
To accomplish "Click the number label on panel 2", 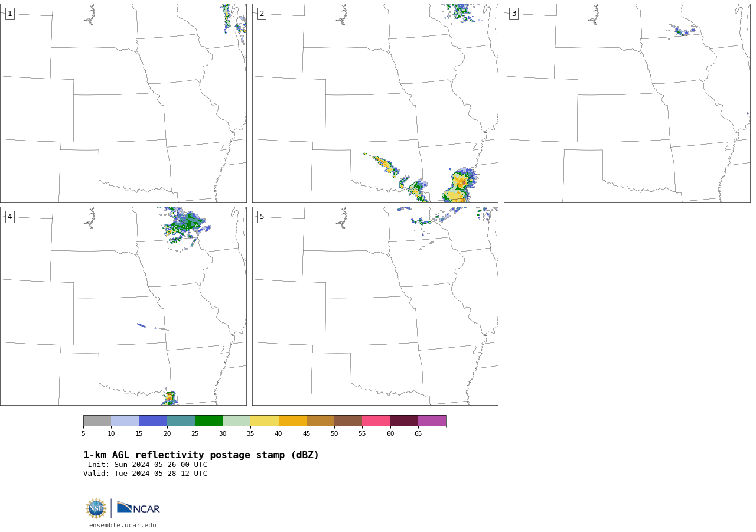I will coord(262,14).
